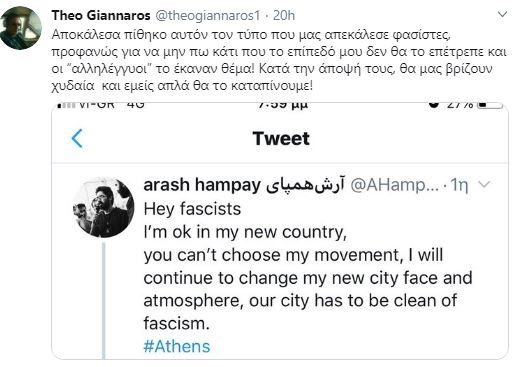Viewport: 512px width, 367px height.
Task: Click the arash hampay display name
Action: (244, 185)
